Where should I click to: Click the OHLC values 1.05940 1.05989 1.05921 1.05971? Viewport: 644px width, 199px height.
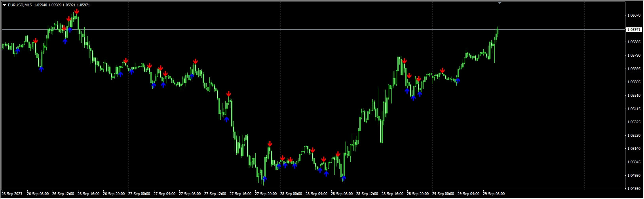[x=62, y=5]
